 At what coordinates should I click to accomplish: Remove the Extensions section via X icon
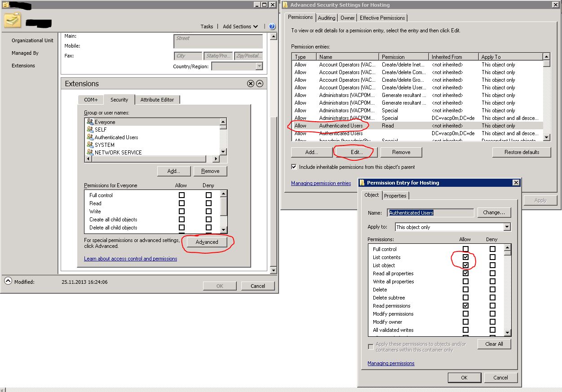pyautogui.click(x=251, y=84)
